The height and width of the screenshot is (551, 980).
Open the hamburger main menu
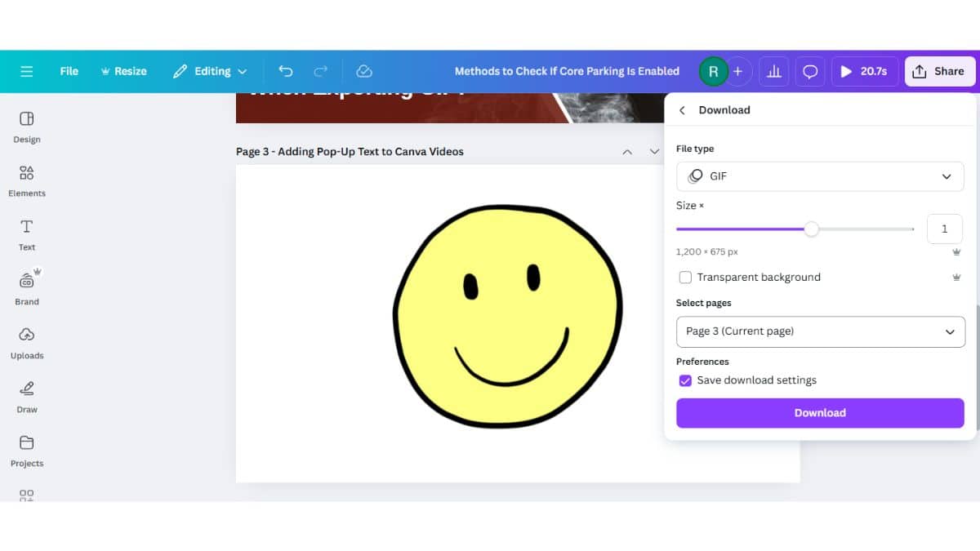point(27,71)
